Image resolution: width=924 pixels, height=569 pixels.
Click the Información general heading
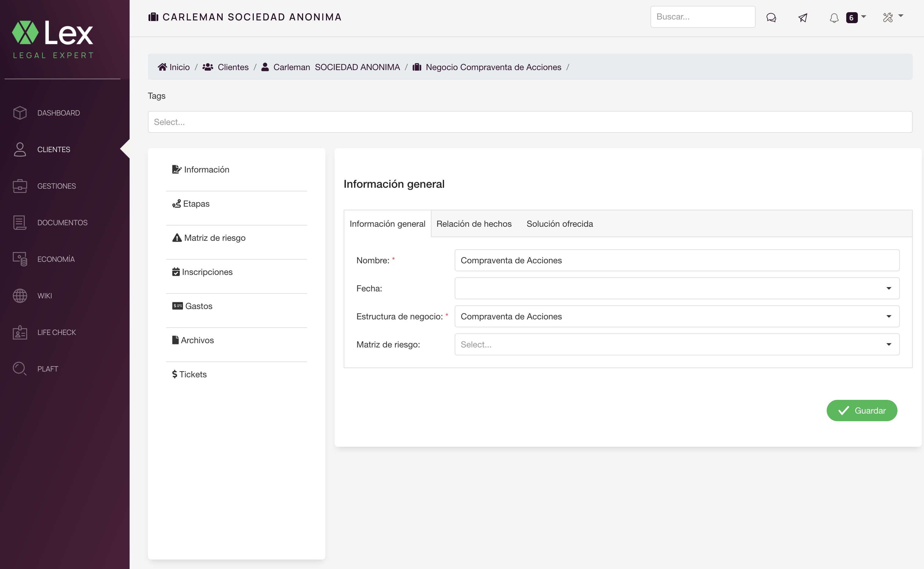(x=394, y=184)
